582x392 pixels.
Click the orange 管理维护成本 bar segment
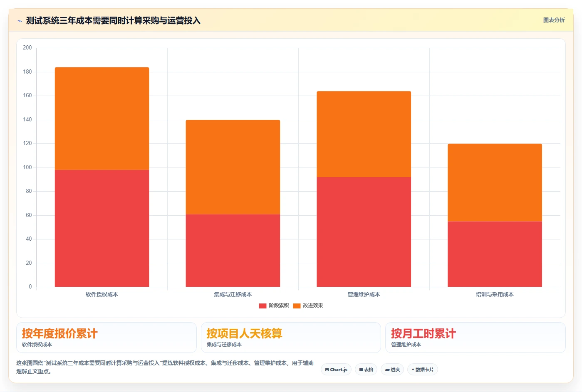(x=364, y=134)
